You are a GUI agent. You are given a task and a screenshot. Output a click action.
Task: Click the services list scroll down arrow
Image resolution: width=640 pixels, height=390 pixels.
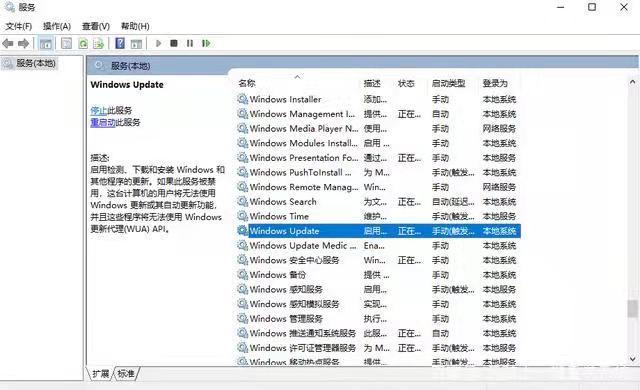[633, 359]
